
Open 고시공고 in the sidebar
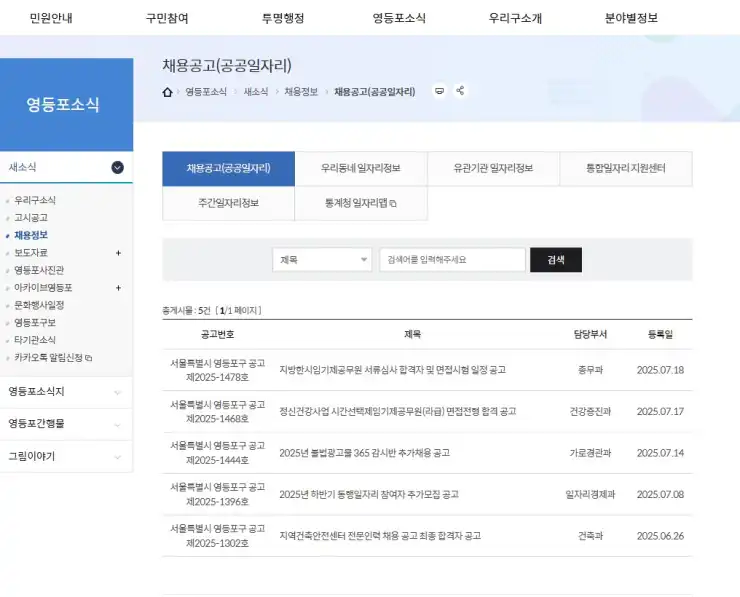point(31,218)
